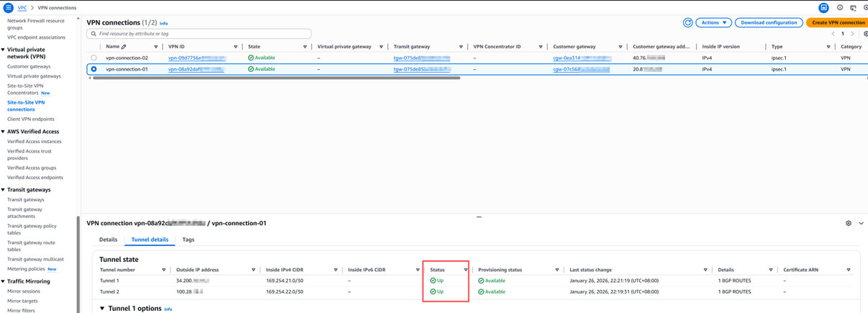Sort by the Type column arrow
The image size is (868, 313).
828,47
